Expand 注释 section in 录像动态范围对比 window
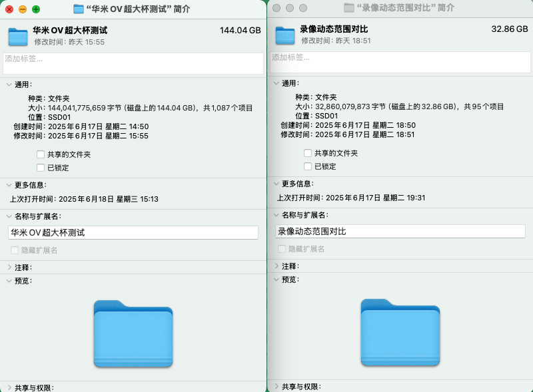This screenshot has width=533, height=392. pos(276,266)
